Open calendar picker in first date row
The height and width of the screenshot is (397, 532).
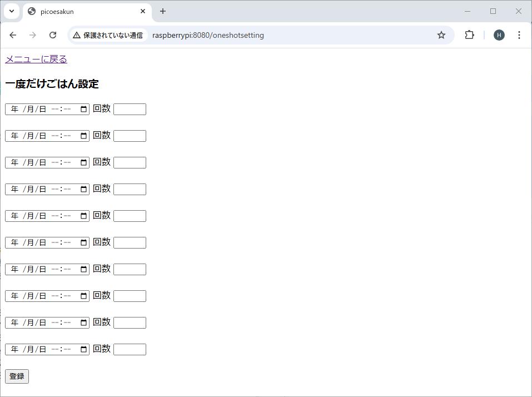[x=84, y=109]
